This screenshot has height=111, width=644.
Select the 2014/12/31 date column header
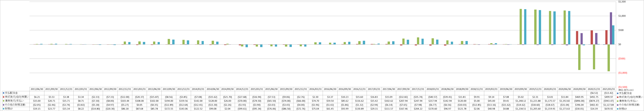coord(242,89)
